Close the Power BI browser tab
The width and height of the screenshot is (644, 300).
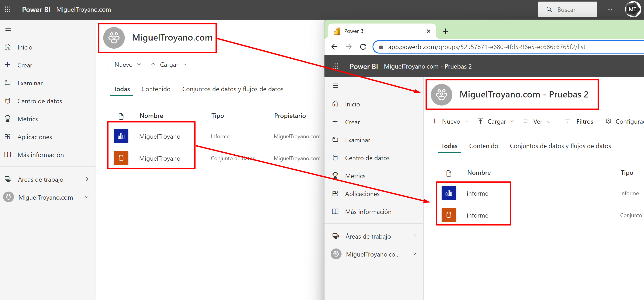pyautogui.click(x=428, y=31)
